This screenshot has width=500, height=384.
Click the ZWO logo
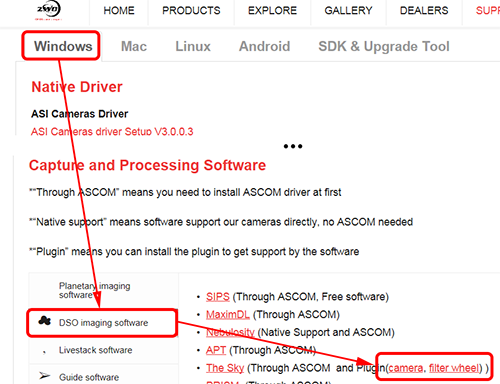pyautogui.click(x=49, y=10)
